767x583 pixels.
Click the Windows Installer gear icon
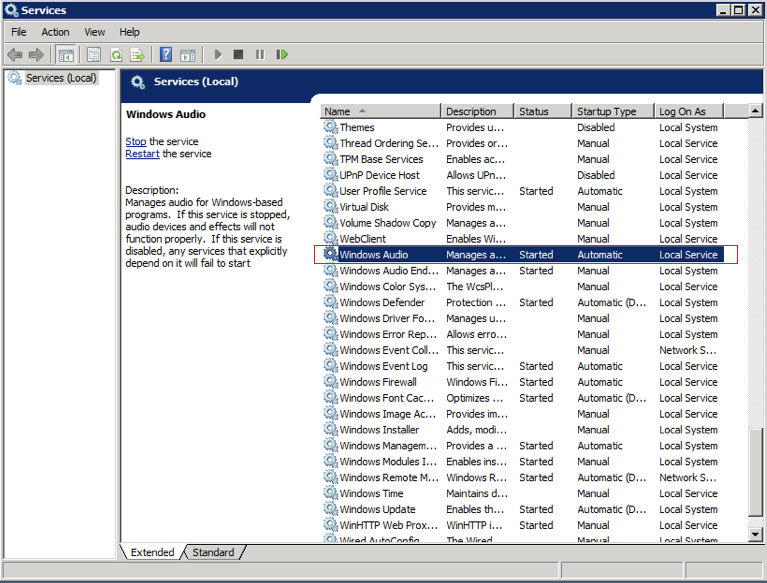point(331,430)
